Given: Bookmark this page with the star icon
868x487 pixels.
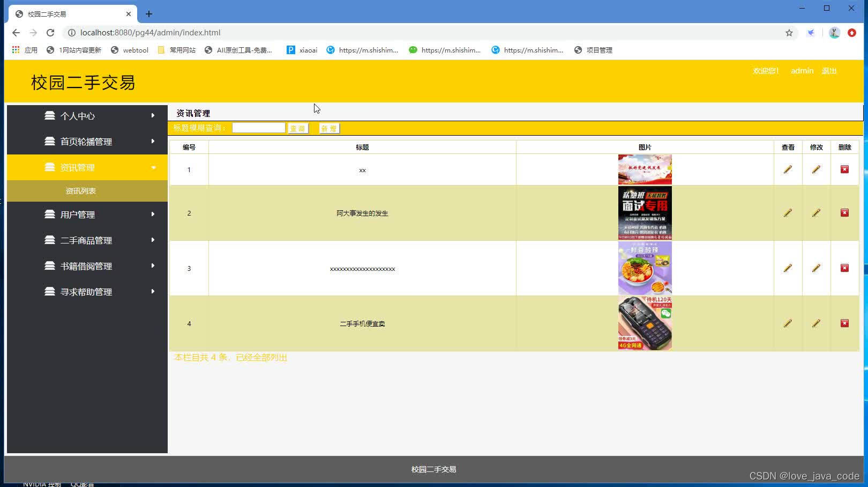Looking at the screenshot, I should click(789, 33).
